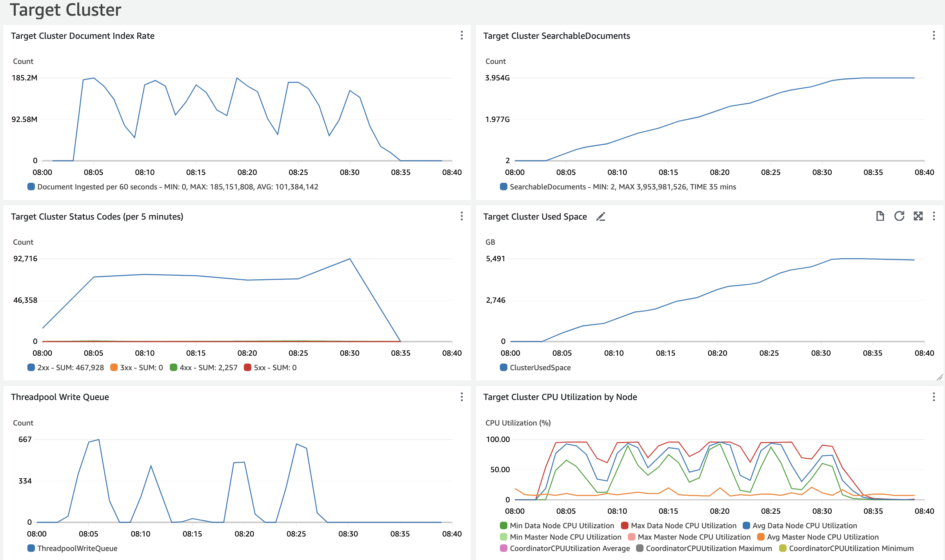The width and height of the screenshot is (945, 560).
Task: Open SearchableDocuments widget three-dot menu
Action: coord(934,36)
